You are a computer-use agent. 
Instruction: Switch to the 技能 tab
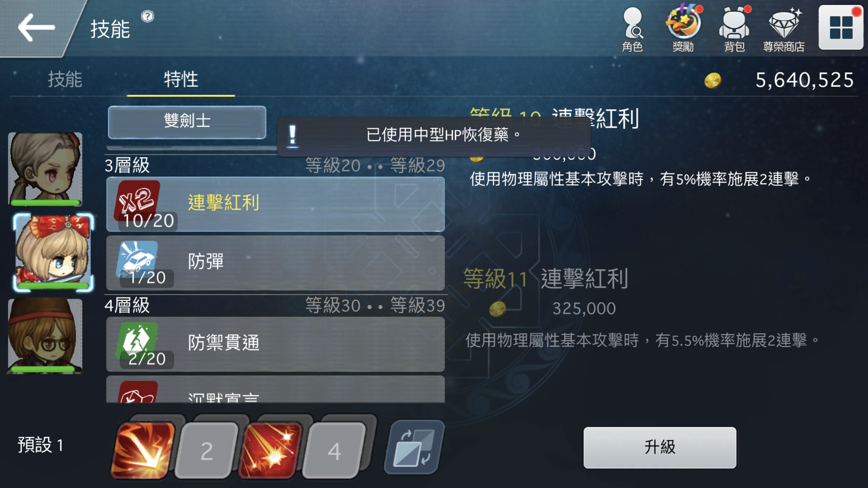click(65, 79)
